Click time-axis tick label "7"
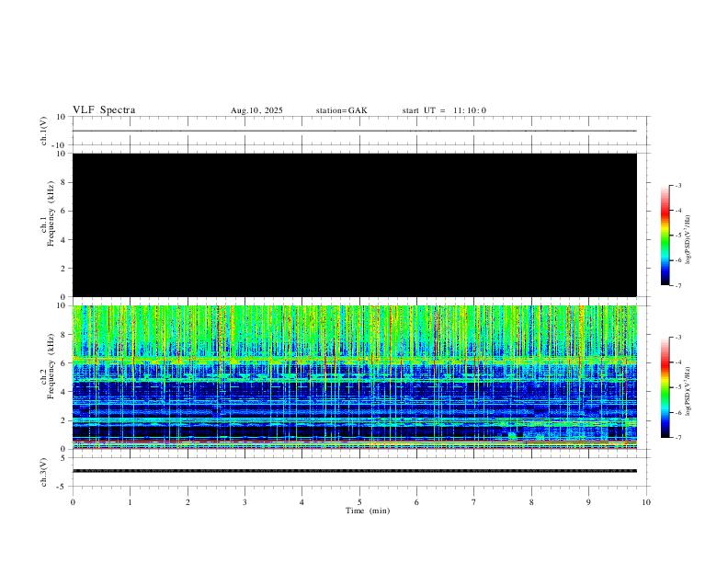 click(x=474, y=502)
